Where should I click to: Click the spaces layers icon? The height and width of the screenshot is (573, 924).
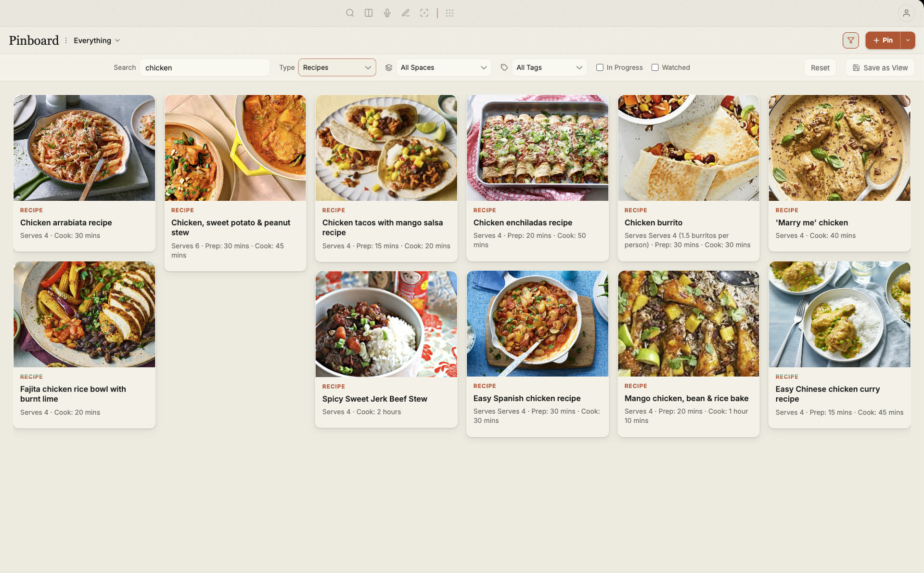click(389, 67)
